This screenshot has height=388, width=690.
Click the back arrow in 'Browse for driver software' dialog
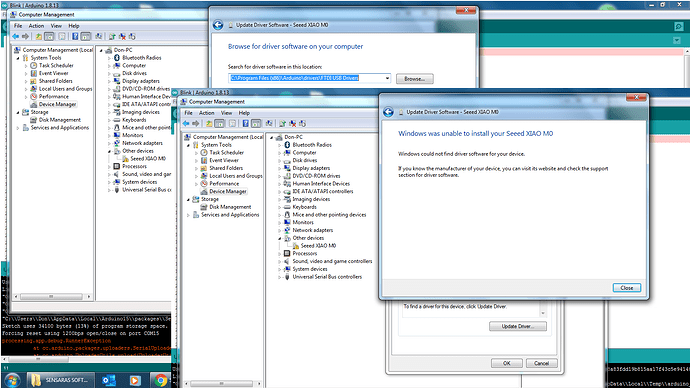tap(218, 25)
